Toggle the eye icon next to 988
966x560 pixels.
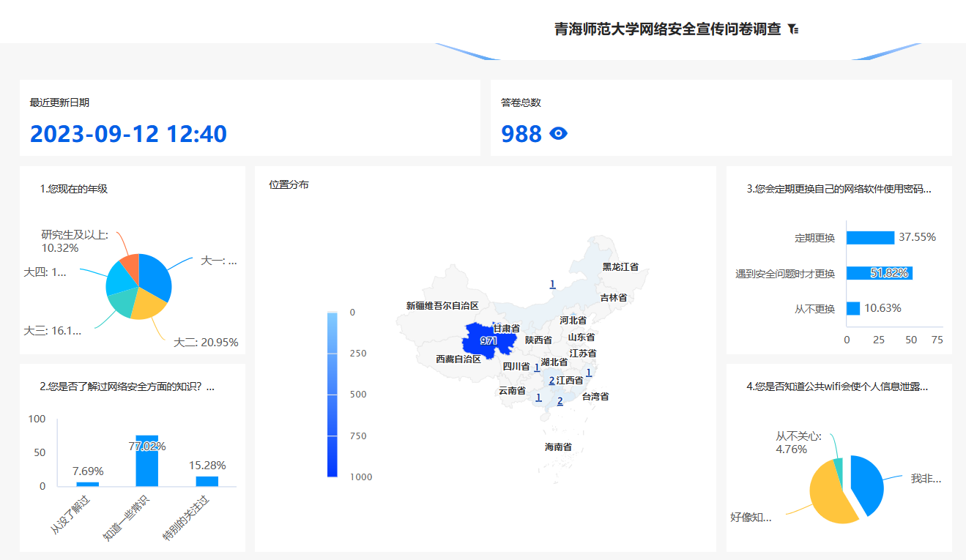(559, 133)
